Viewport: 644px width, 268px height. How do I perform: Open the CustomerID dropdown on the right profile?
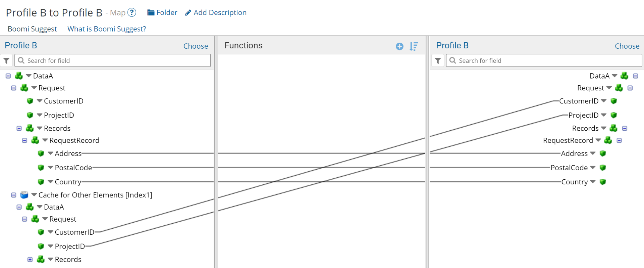[x=605, y=101]
